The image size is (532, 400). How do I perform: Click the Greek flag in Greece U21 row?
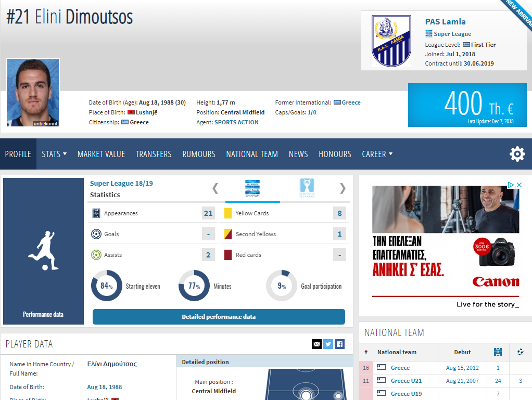pyautogui.click(x=382, y=380)
